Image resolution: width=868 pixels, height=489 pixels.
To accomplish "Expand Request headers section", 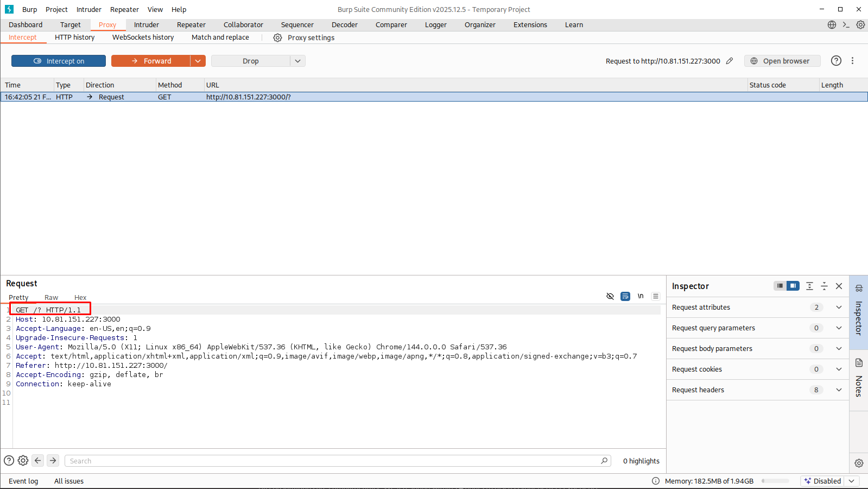I will 839,390.
